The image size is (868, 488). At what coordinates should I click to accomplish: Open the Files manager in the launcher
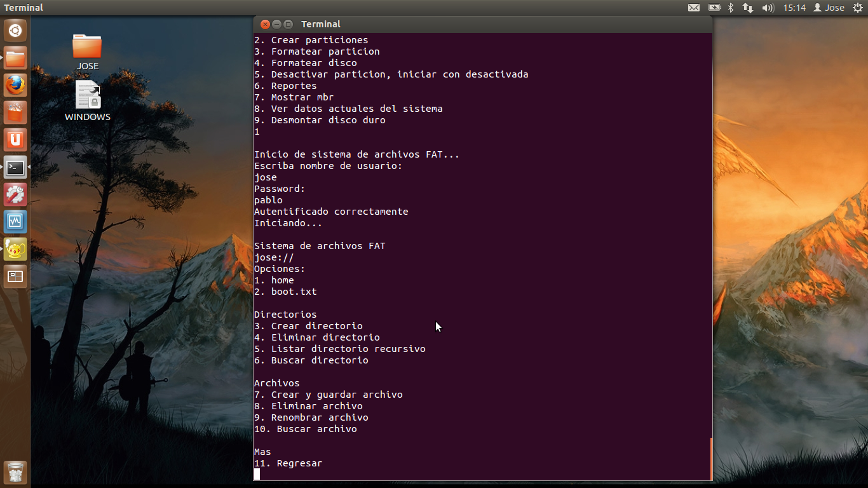coord(15,58)
